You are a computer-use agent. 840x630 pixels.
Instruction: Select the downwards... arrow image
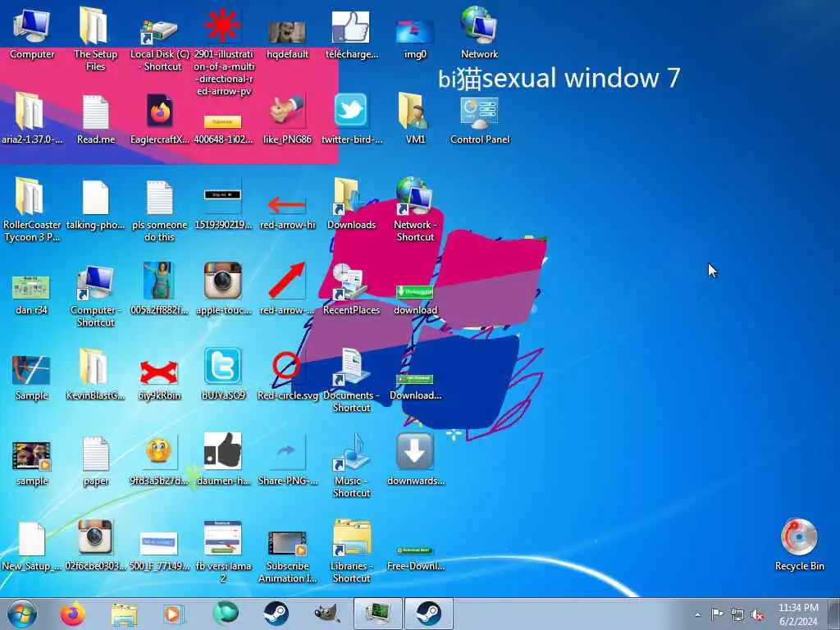coord(415,459)
